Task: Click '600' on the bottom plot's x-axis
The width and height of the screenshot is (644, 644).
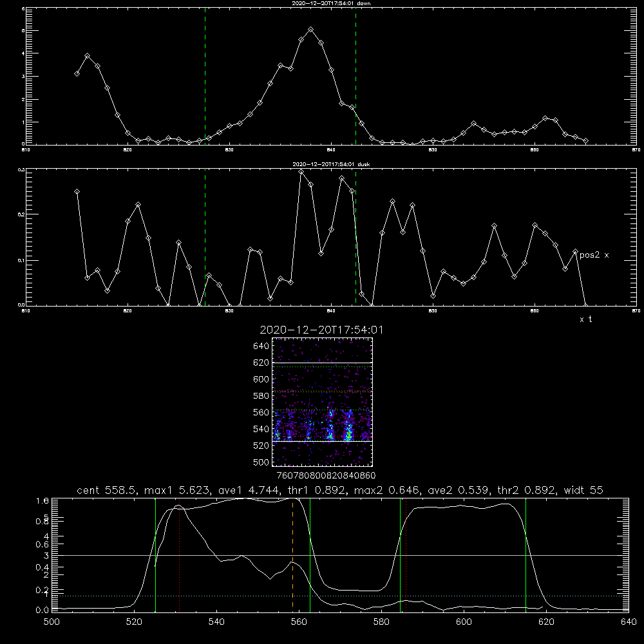Action: (464, 622)
